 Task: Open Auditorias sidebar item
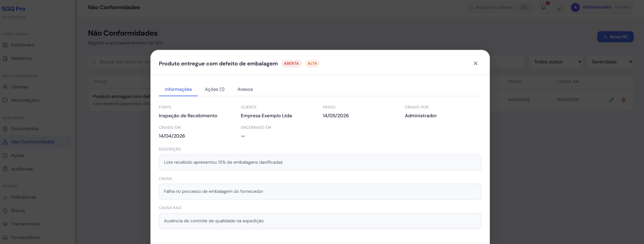click(22, 169)
